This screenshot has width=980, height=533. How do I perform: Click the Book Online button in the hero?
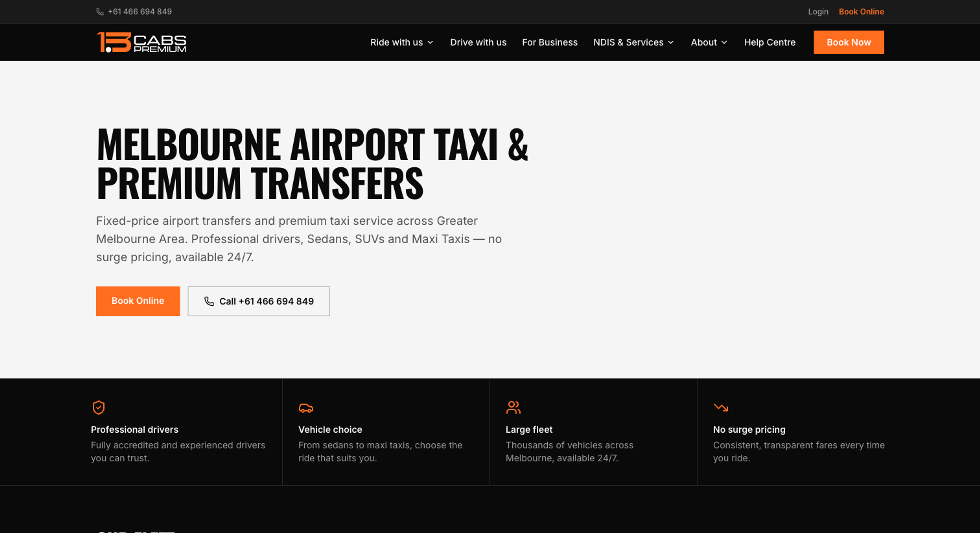138,301
